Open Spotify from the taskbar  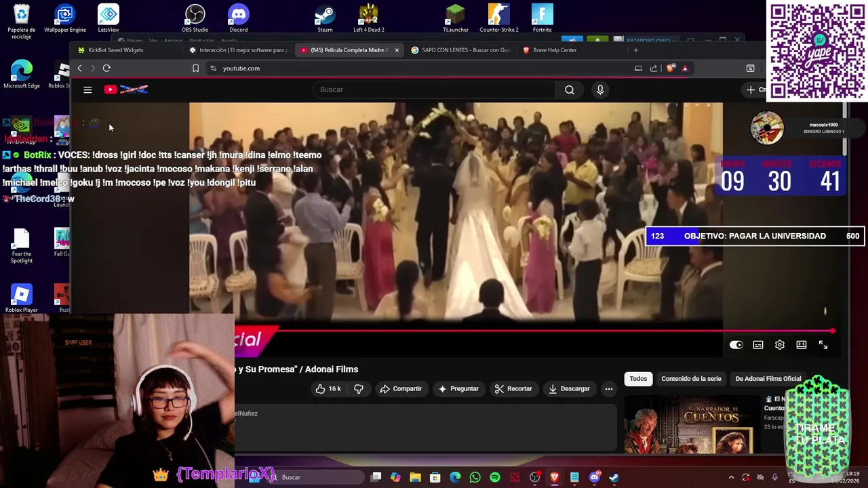pyautogui.click(x=495, y=477)
